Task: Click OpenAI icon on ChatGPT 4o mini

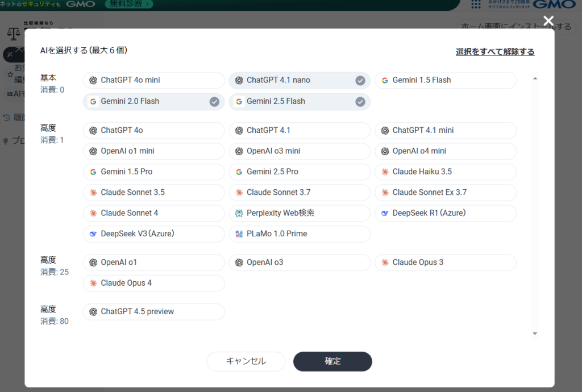Action: (x=93, y=81)
